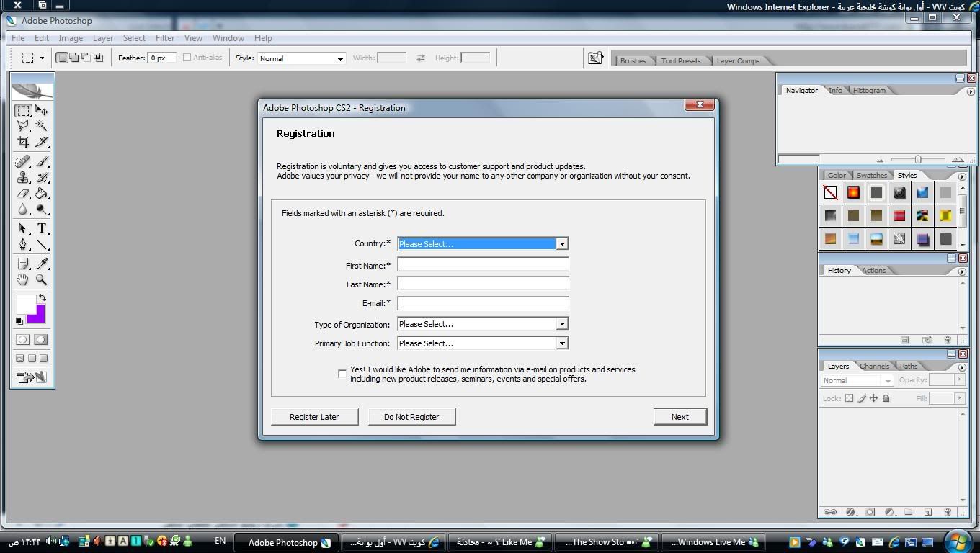Click the First Name input field
The image size is (980, 553).
tap(483, 264)
